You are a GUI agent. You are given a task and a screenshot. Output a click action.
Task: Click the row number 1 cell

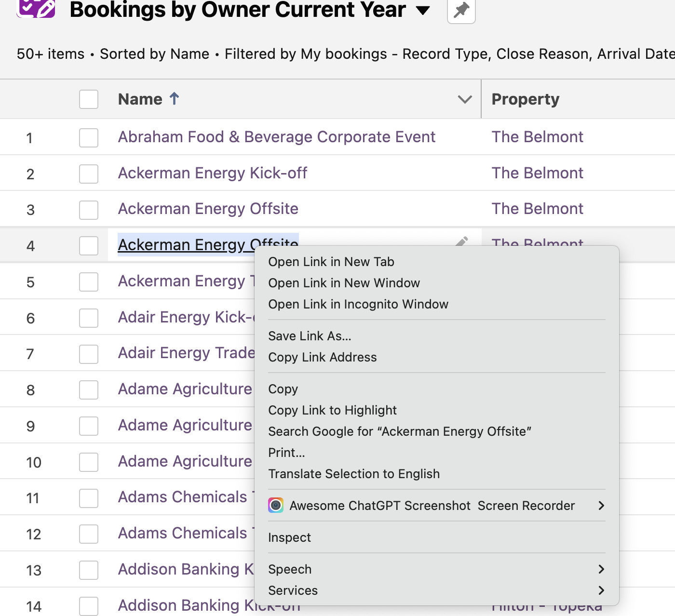tap(29, 138)
